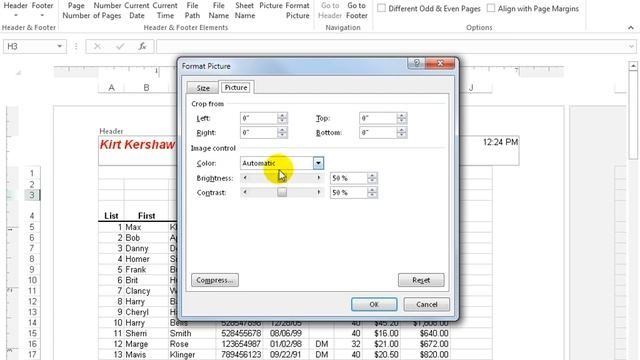Image resolution: width=640 pixels, height=360 pixels.
Task: Click the Brightness percent spinner
Action: [372, 178]
